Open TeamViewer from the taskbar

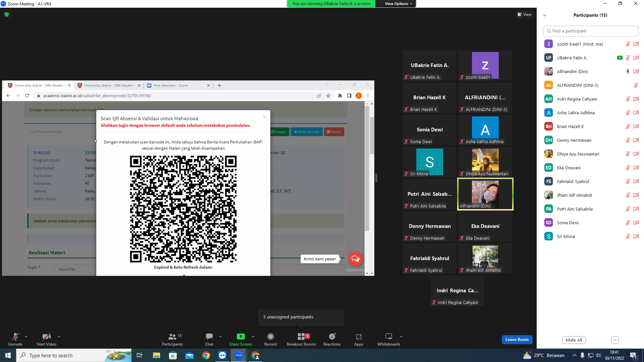pyautogui.click(x=222, y=355)
